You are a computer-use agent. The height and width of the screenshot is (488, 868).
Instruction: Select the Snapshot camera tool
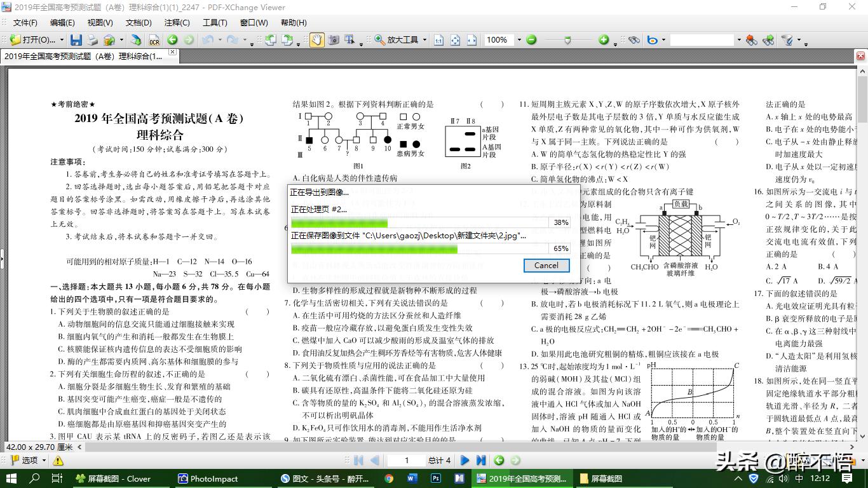pos(333,40)
